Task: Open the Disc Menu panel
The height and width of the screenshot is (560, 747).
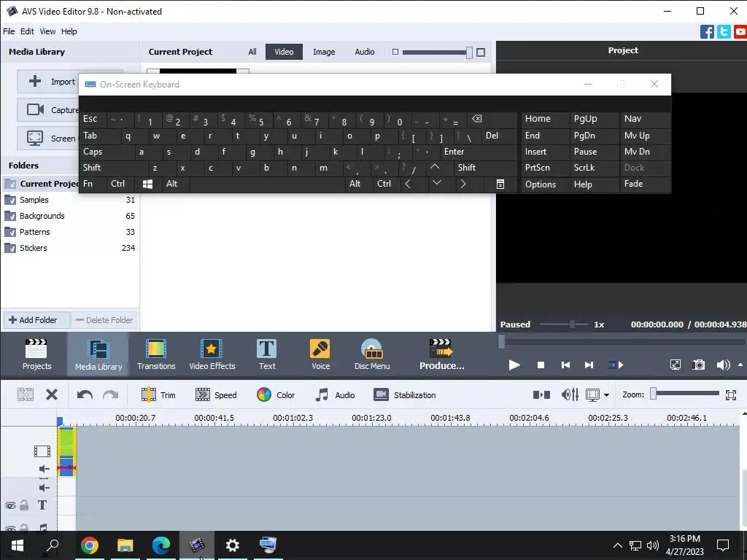Action: click(x=371, y=354)
